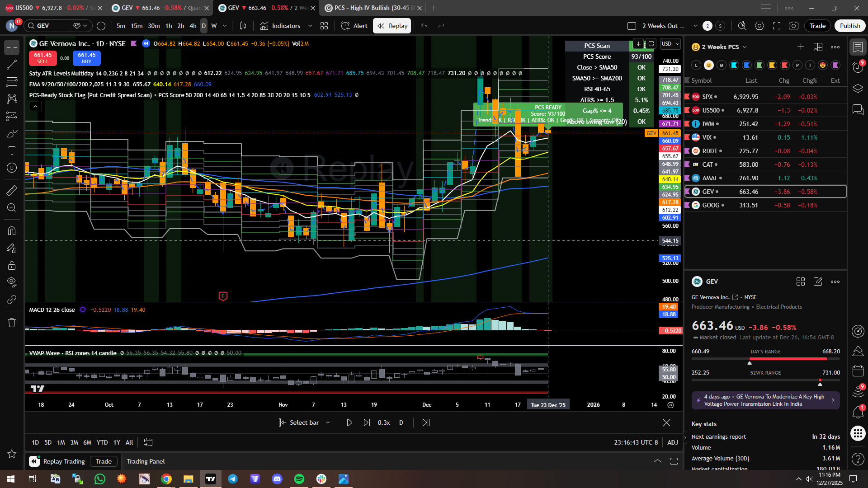The height and width of the screenshot is (488, 868).
Task: Expand the Select bar dropdown arrow
Action: tap(328, 422)
